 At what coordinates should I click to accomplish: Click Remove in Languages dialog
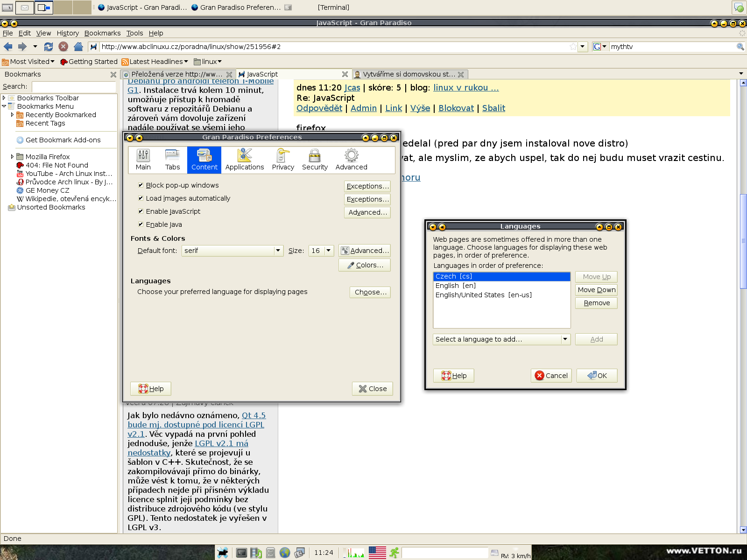click(x=596, y=303)
